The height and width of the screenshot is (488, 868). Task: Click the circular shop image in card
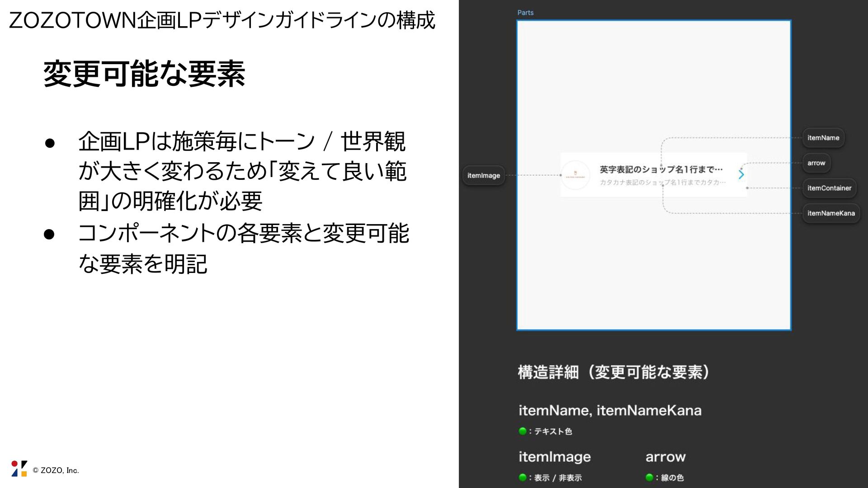576,175
